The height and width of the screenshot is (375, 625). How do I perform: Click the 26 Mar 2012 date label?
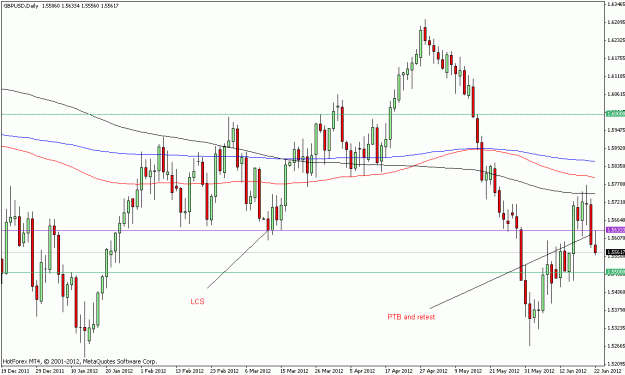(328, 371)
